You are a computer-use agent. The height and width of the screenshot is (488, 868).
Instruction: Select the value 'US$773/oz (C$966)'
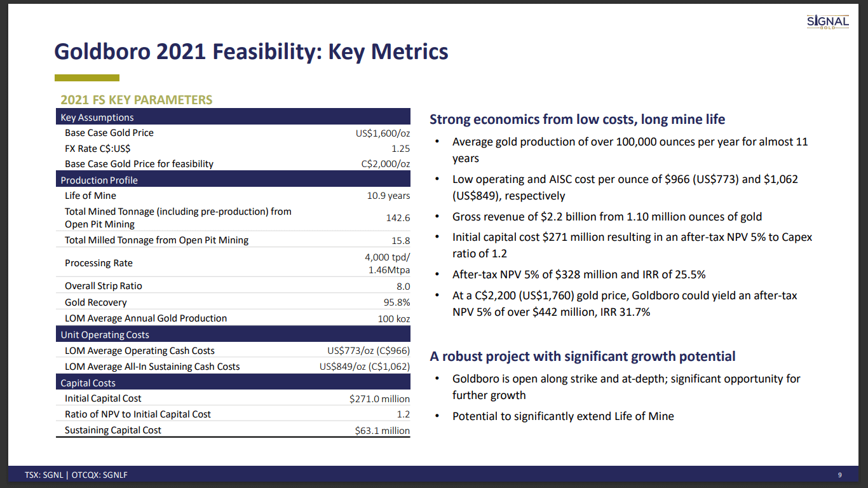[x=369, y=351]
